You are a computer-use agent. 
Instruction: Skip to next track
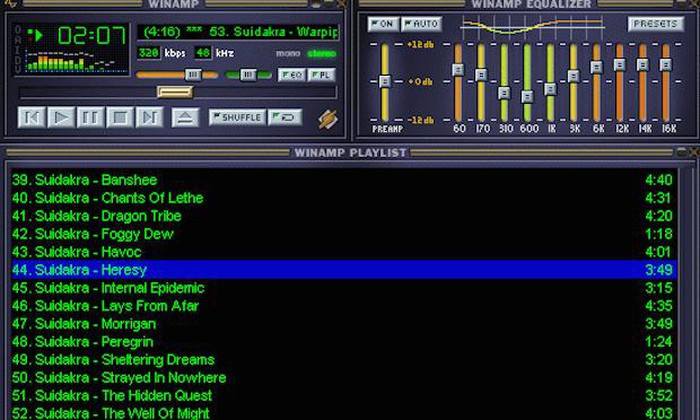pos(151,118)
